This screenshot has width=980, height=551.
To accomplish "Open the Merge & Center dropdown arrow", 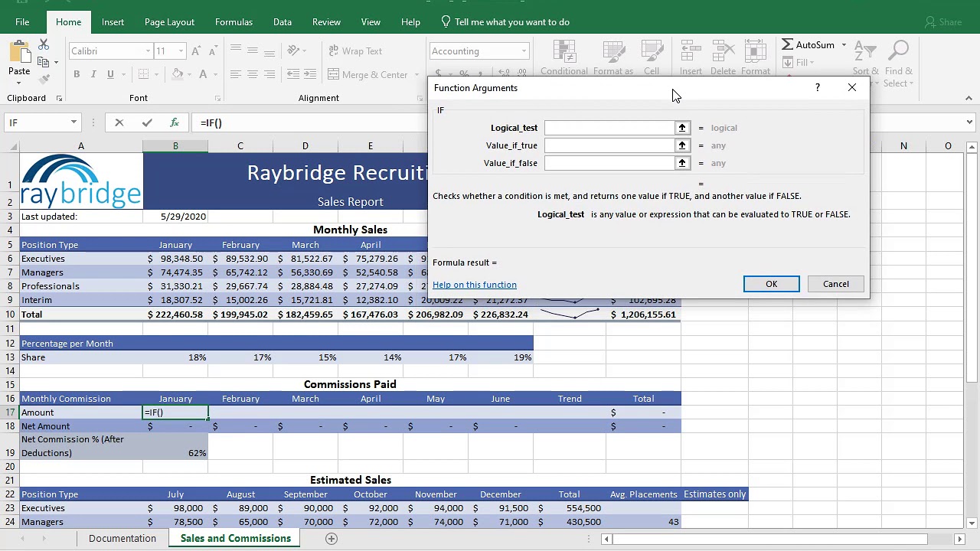I will [415, 74].
